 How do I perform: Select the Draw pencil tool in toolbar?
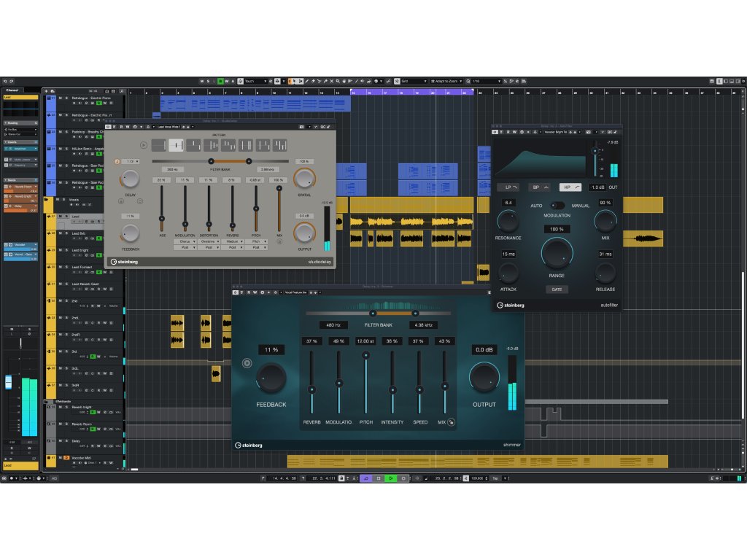point(307,81)
